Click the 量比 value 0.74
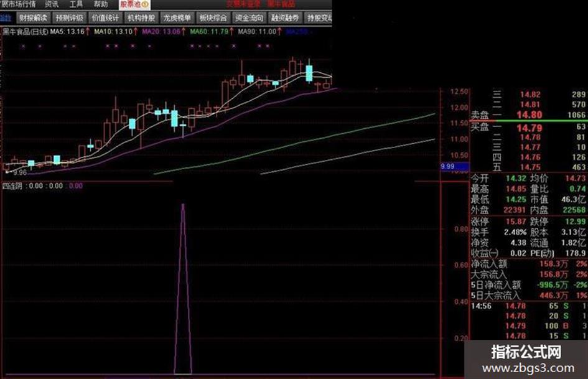Image resolution: width=588 pixels, height=379 pixels. (577, 189)
